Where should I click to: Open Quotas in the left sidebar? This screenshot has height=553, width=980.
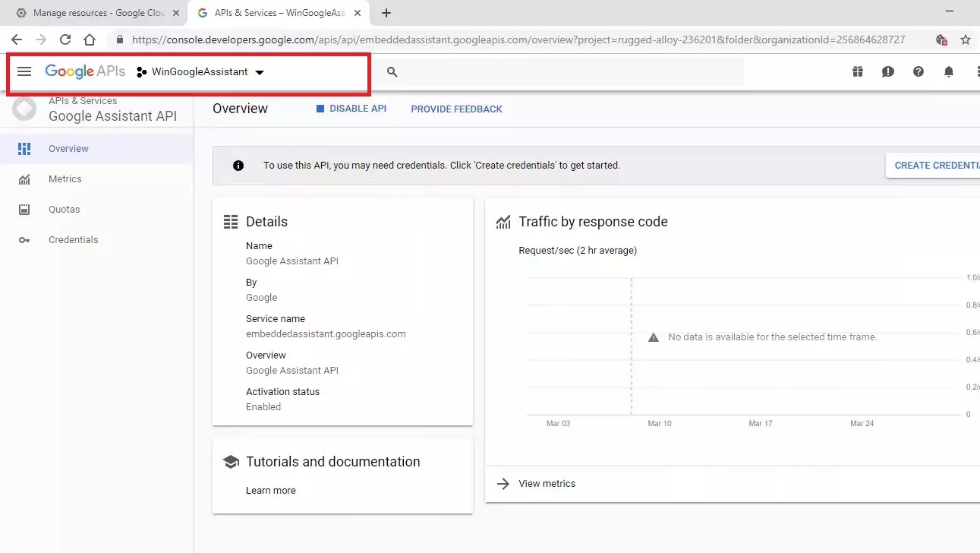click(x=96, y=210)
